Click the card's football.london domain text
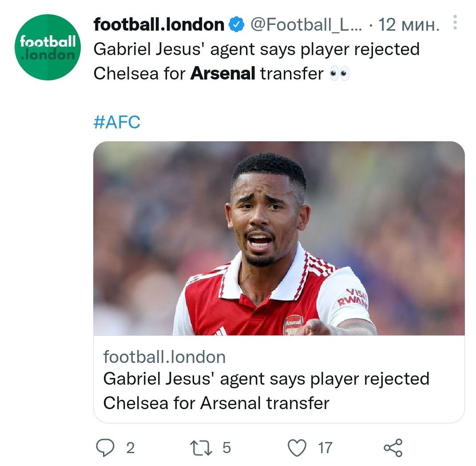Viewport: 476px width, 466px height. 164,356
